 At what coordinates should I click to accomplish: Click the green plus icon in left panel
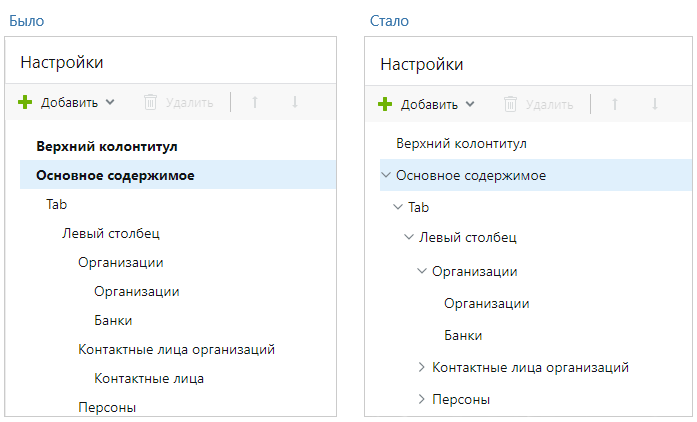tap(25, 102)
